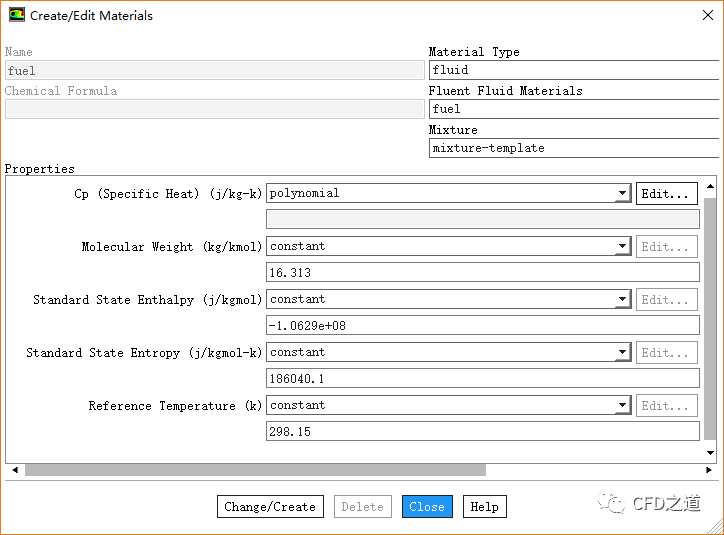Click the Molecular Weight value field 16.313
This screenshot has height=535, width=724.
pos(482,273)
